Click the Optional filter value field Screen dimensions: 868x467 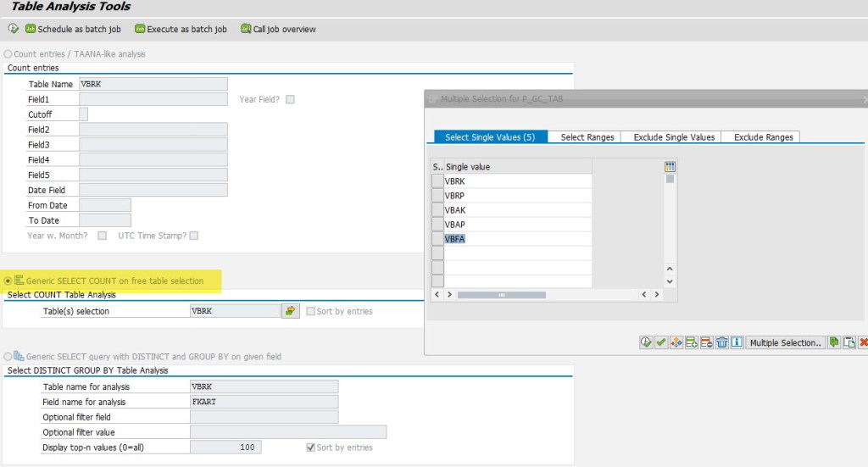[288, 432]
